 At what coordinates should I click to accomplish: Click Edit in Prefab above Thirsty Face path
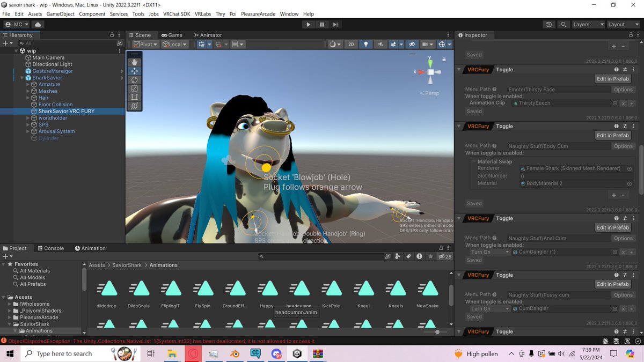(613, 79)
